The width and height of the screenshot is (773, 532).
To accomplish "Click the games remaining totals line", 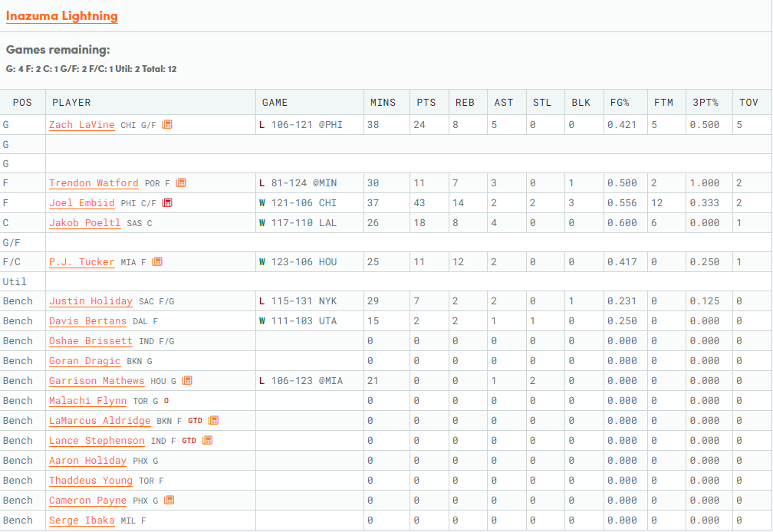I will tap(91, 69).
